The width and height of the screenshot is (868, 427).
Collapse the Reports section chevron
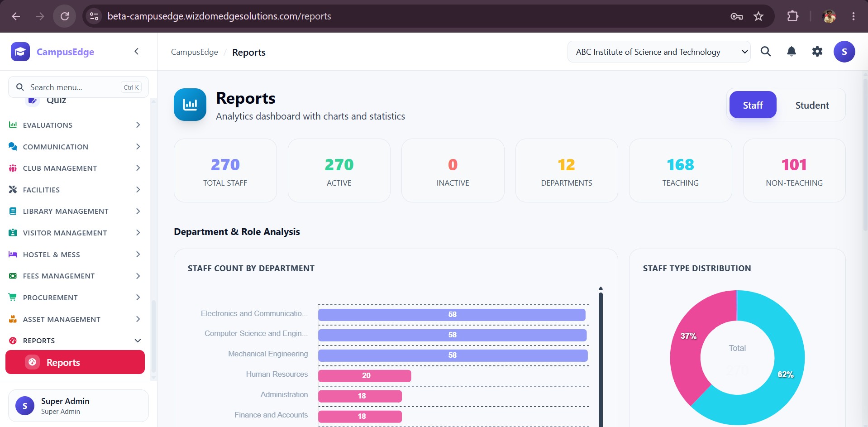tap(138, 341)
